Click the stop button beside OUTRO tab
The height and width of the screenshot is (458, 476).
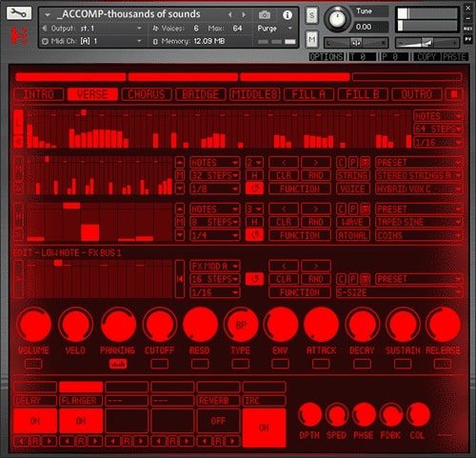[454, 94]
